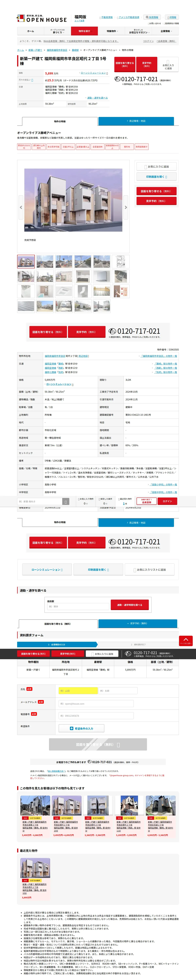Select the first exterior rendering thumbnail

point(26,261)
